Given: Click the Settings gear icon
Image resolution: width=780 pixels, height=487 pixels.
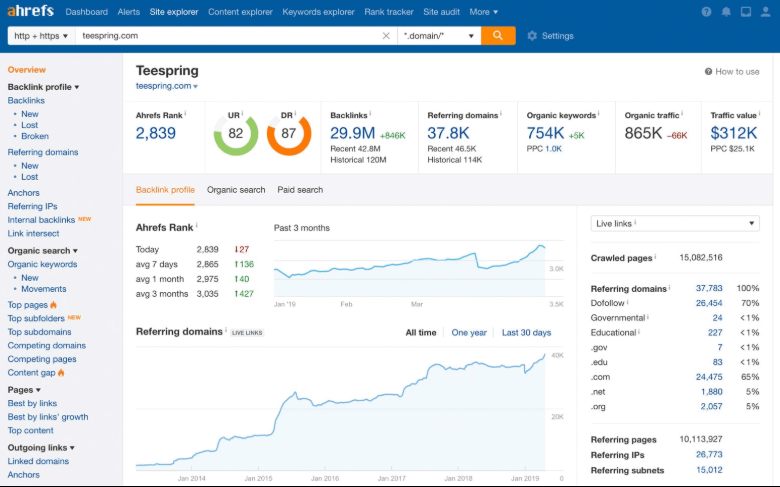Looking at the screenshot, I should tap(532, 36).
